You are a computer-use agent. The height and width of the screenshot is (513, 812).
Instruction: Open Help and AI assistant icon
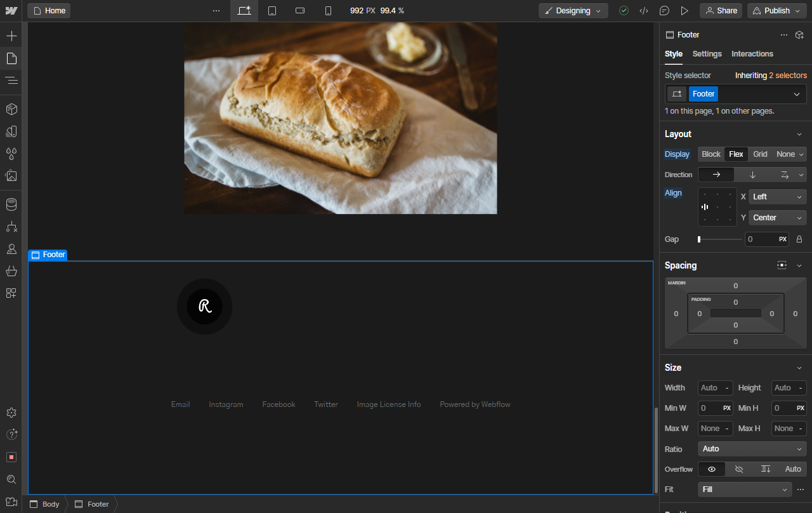(x=11, y=434)
